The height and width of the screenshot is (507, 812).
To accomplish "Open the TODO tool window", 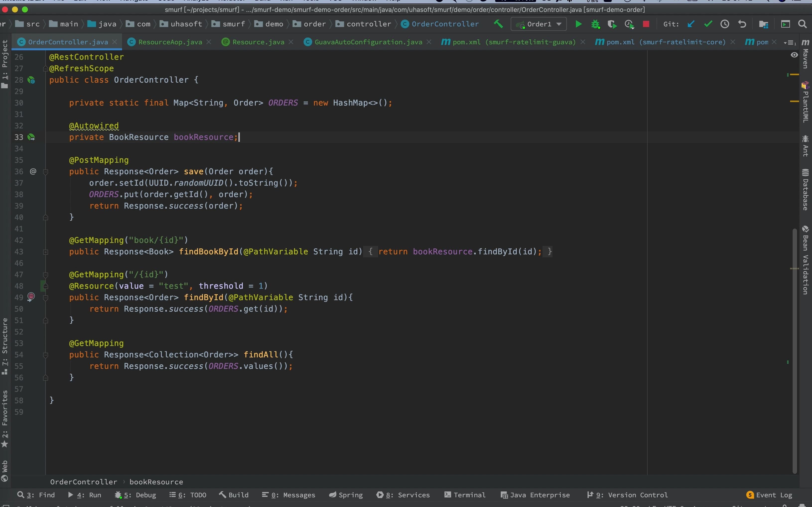I will pyautogui.click(x=188, y=495).
